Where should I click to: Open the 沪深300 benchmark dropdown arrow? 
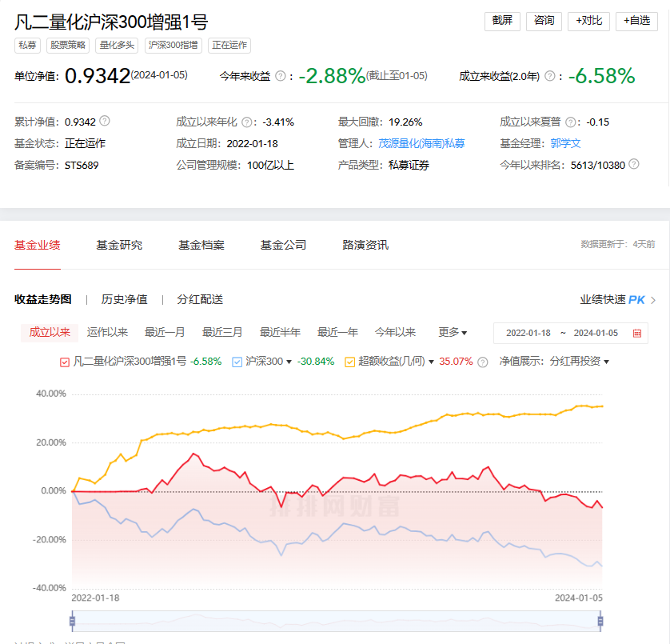[289, 362]
